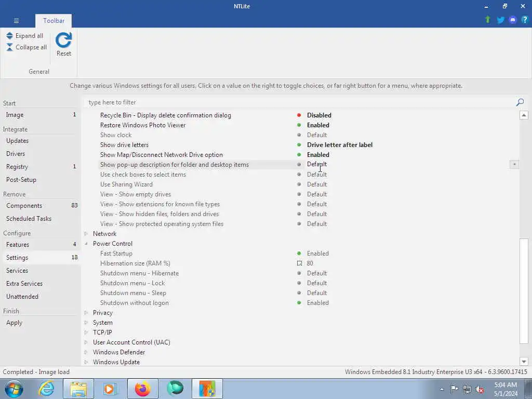Expand the Windows Defender group
The image size is (532, 399).
click(86, 352)
